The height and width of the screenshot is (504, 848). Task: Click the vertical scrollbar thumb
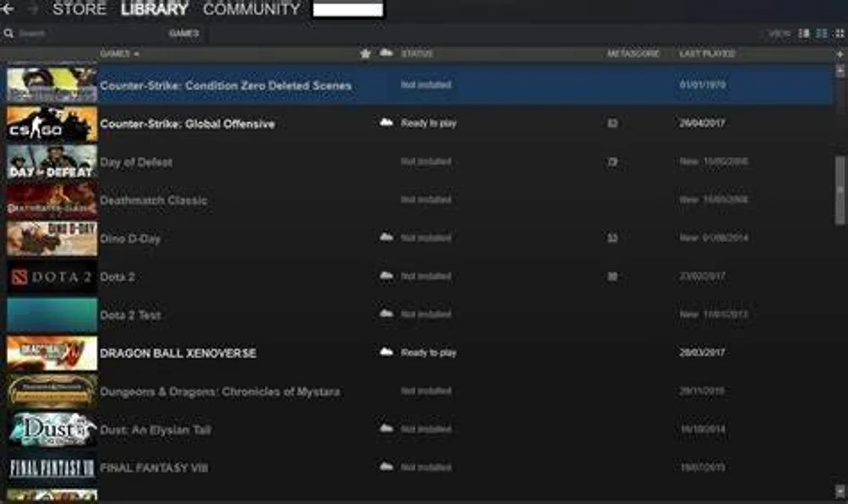click(x=840, y=190)
